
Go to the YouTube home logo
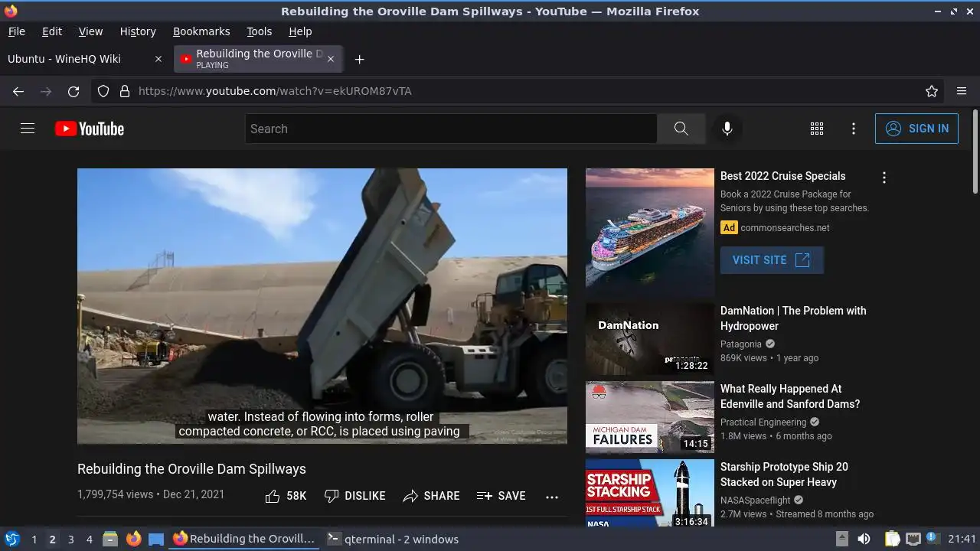pyautogui.click(x=90, y=129)
